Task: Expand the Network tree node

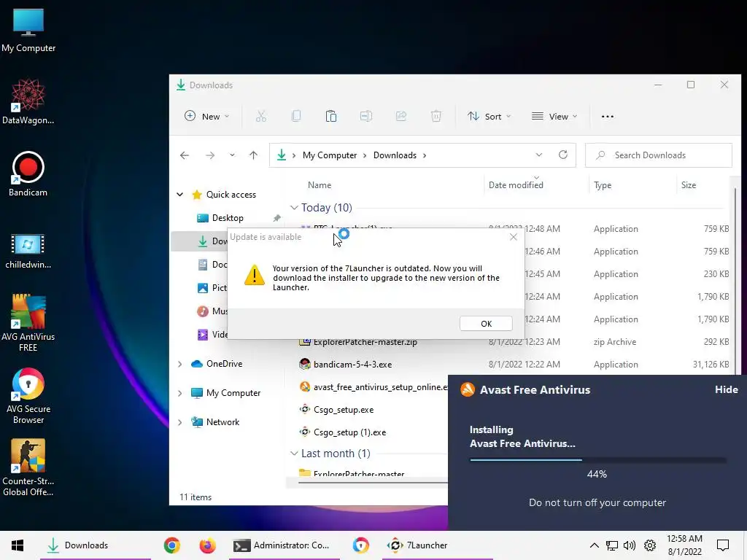Action: pyautogui.click(x=180, y=422)
